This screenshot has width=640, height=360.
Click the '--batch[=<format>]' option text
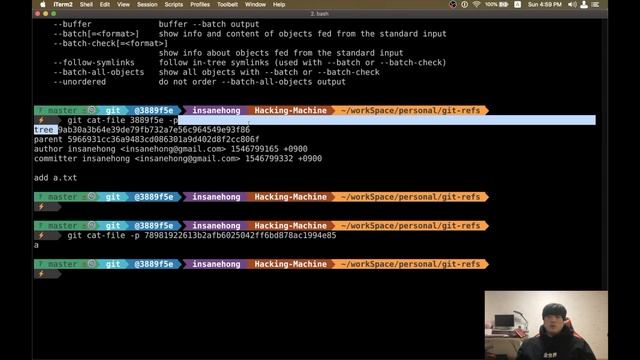(96, 34)
